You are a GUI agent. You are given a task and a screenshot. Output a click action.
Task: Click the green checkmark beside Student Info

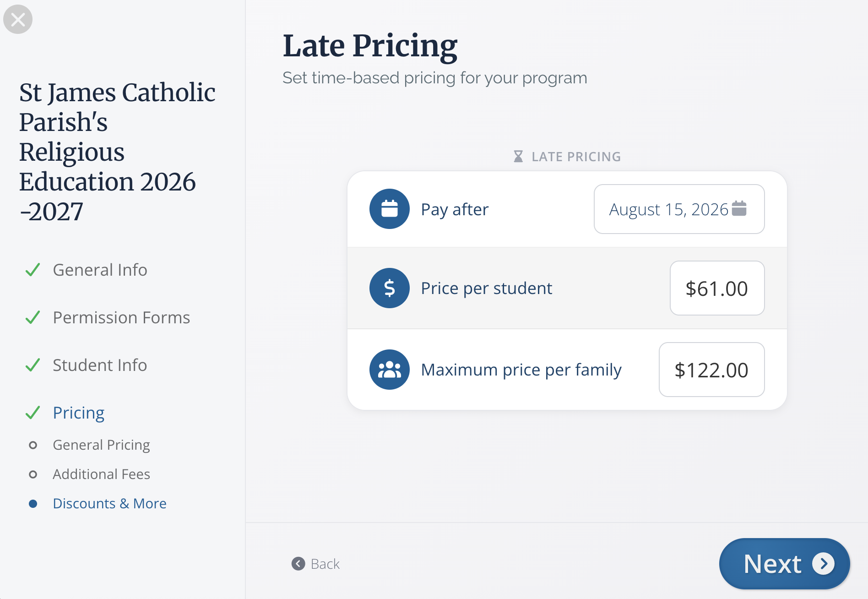33,365
